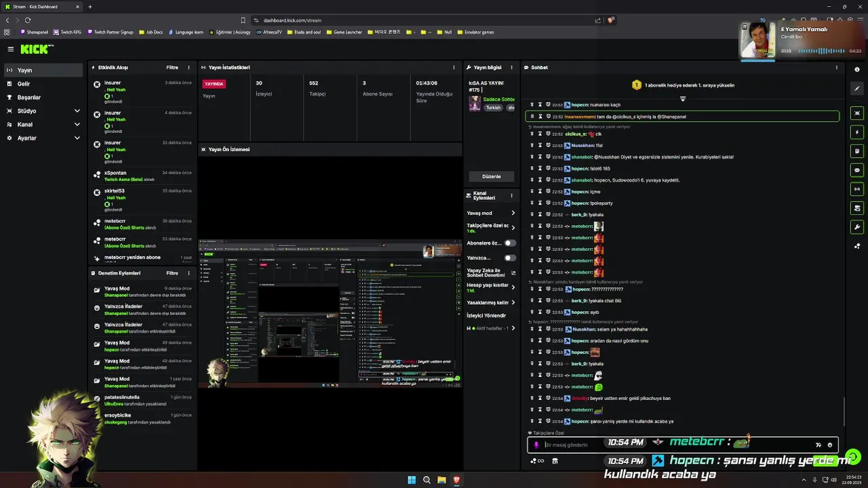Open 'Twitch Partner Signup' bookmark
Viewport: 868px width, 488px height.
click(x=111, y=32)
